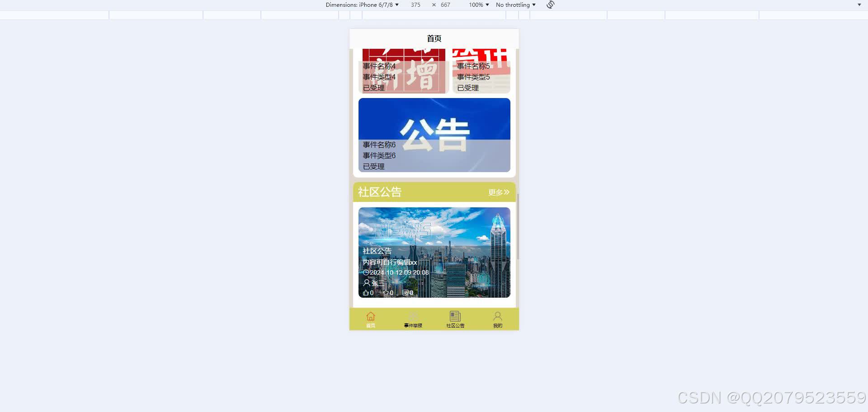Open the No throttling dropdown
Screen dimensions: 868x412
tap(515, 5)
